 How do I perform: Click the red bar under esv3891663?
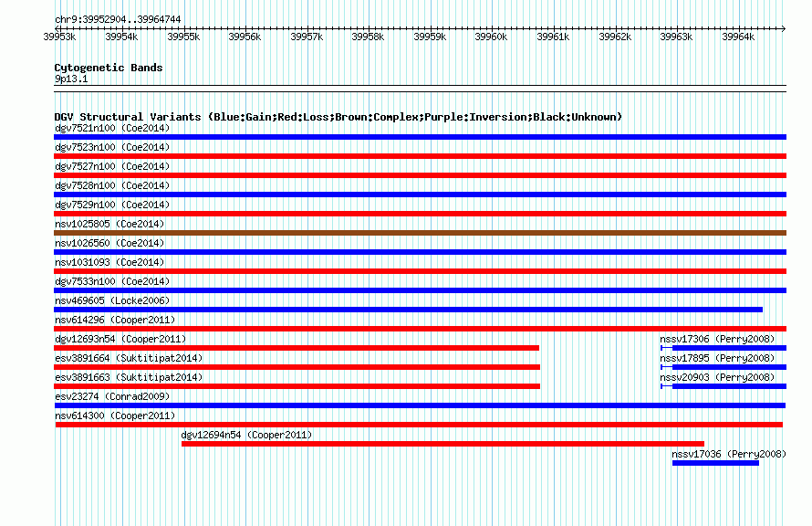coord(297,386)
